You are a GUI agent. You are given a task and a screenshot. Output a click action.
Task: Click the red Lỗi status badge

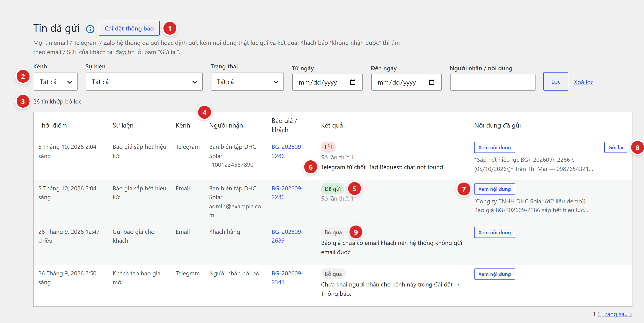click(328, 147)
